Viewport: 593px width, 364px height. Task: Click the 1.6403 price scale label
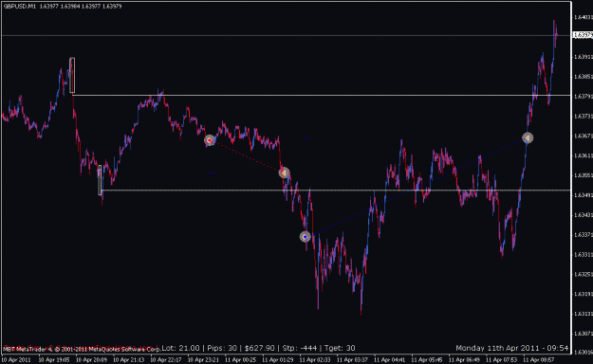(x=584, y=17)
